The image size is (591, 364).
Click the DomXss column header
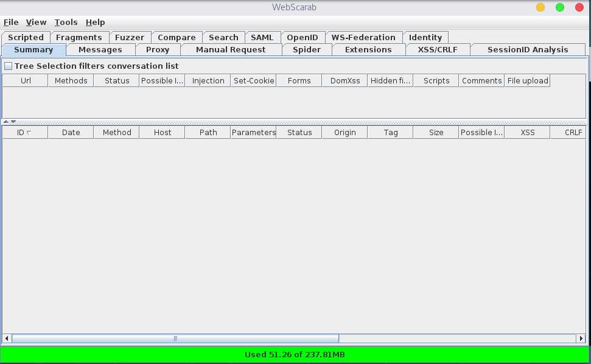345,80
